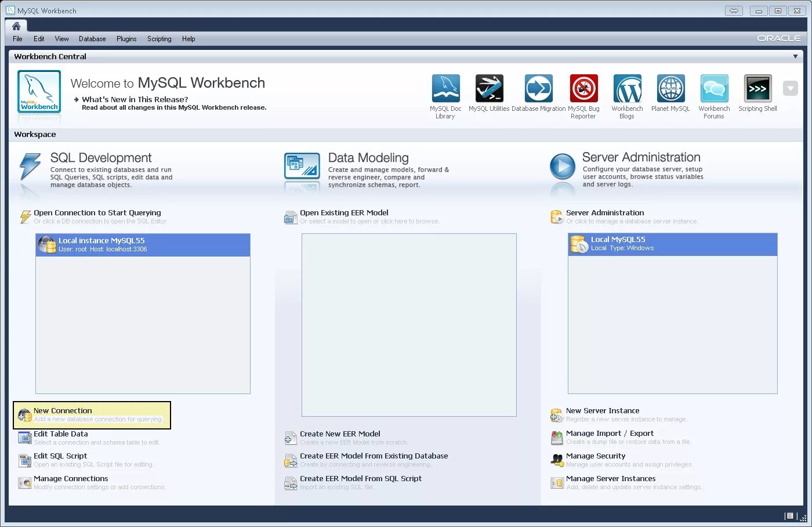Click the Create New EER Model icon

[x=291, y=438]
